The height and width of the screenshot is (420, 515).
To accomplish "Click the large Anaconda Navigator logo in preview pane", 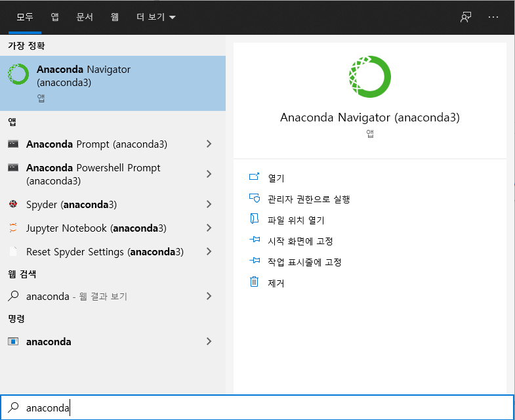I will tap(370, 77).
